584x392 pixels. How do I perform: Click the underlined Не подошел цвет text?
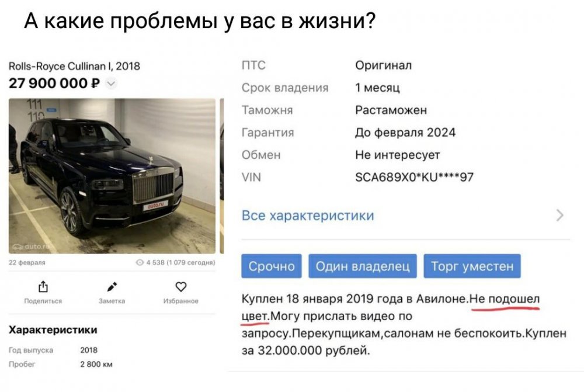pyautogui.click(x=505, y=300)
